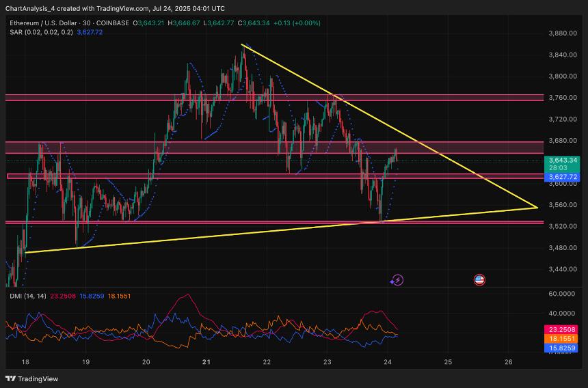Click the blue DMI value label 15.8259
The height and width of the screenshot is (388, 588).
point(563,348)
